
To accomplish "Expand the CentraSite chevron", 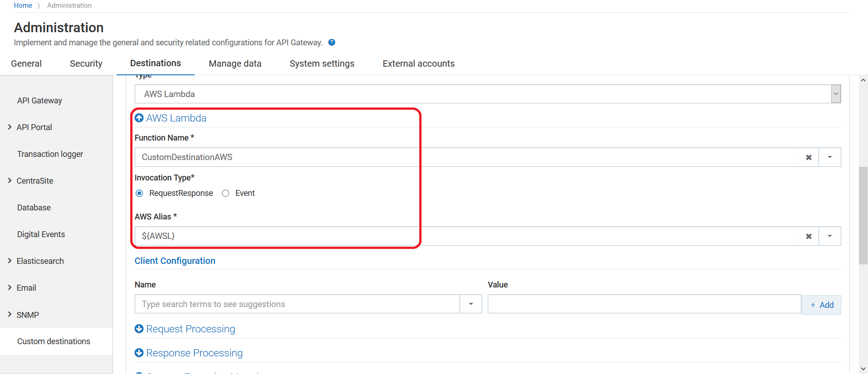I will pos(10,180).
